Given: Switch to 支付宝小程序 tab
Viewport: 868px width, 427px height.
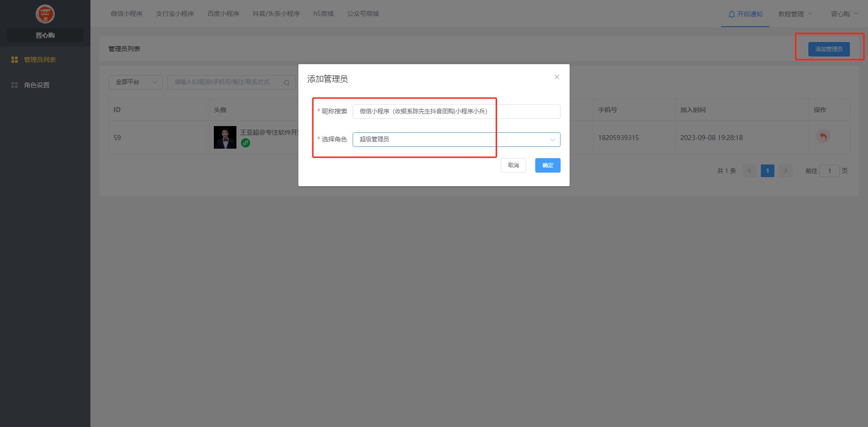Looking at the screenshot, I should click(x=175, y=14).
